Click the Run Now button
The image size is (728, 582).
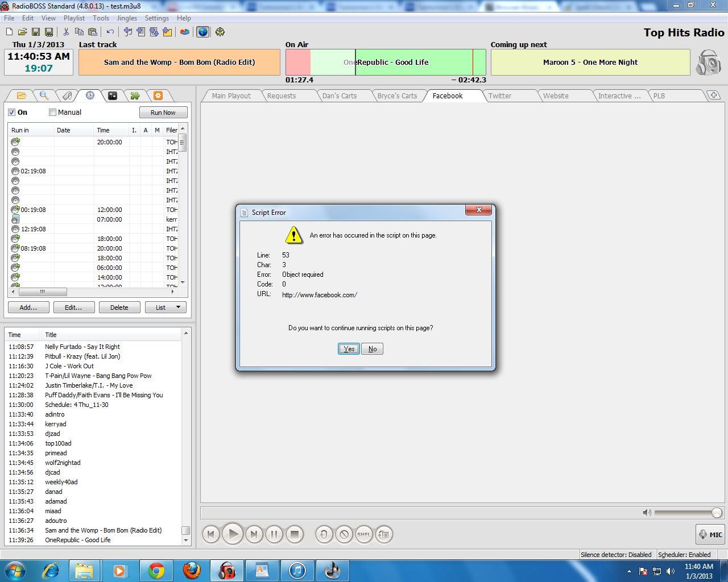163,113
